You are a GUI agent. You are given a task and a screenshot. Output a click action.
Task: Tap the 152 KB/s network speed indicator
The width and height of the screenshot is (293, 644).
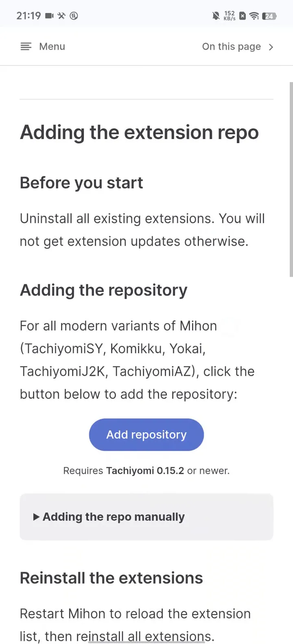tap(229, 16)
